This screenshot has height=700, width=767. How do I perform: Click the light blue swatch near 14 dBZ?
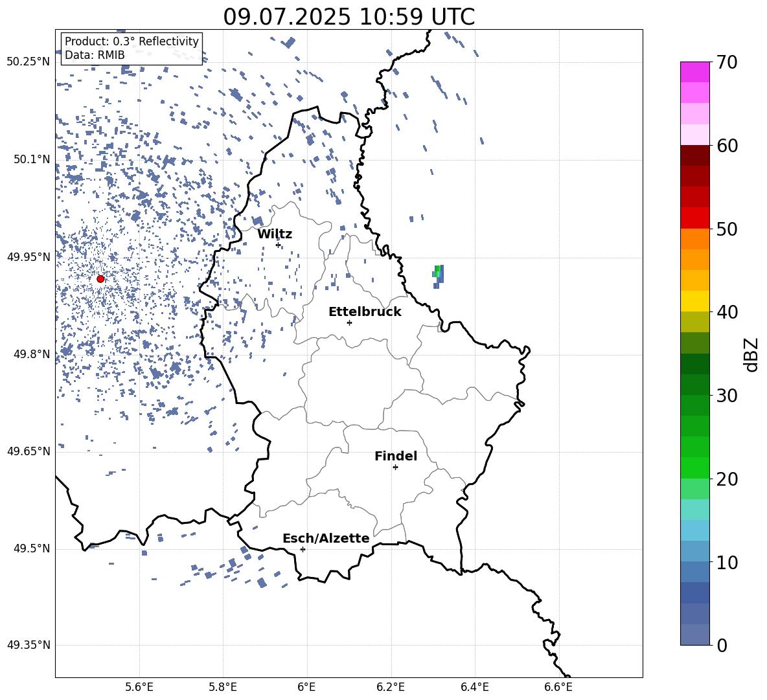click(694, 530)
